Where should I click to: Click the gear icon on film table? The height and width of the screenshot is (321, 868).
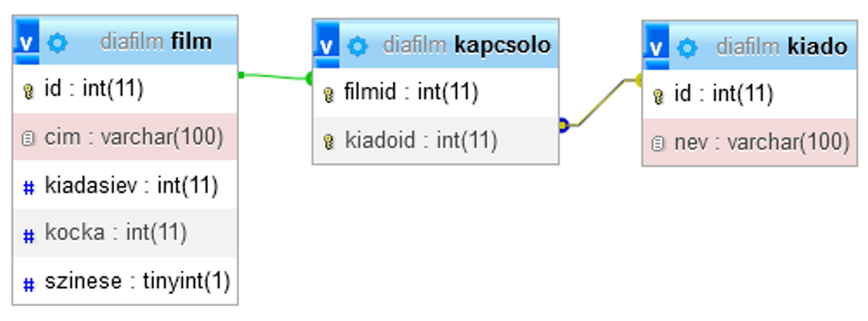[x=58, y=43]
